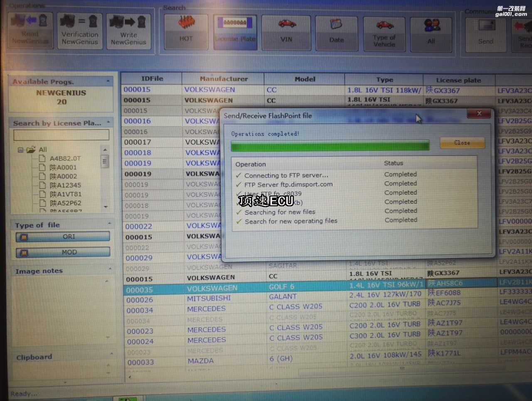Click the Write NewGenius icon
Viewport: 532px width, 401px height.
point(128,31)
